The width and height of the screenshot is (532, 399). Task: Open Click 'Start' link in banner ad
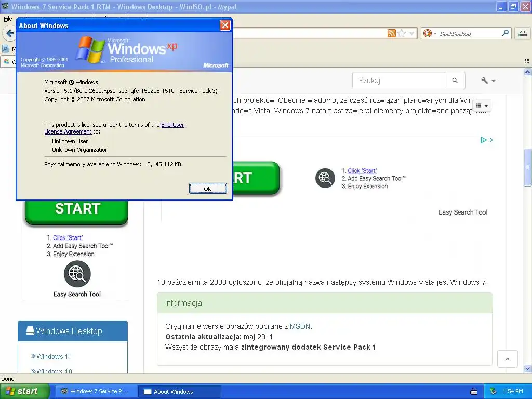362,170
